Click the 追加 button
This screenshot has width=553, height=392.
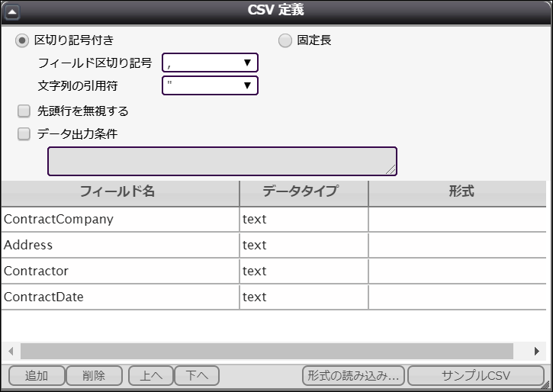tap(37, 376)
